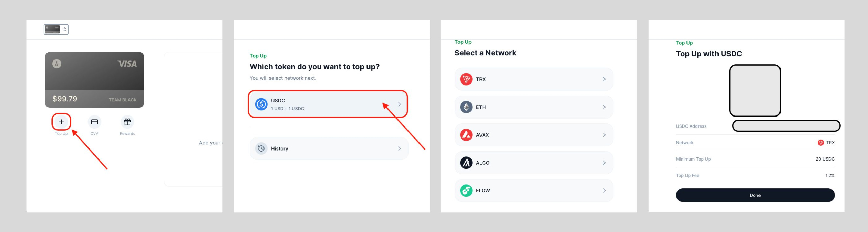The height and width of the screenshot is (232, 868).
Task: Click the Visa Team Black card
Action: pyautogui.click(x=94, y=80)
